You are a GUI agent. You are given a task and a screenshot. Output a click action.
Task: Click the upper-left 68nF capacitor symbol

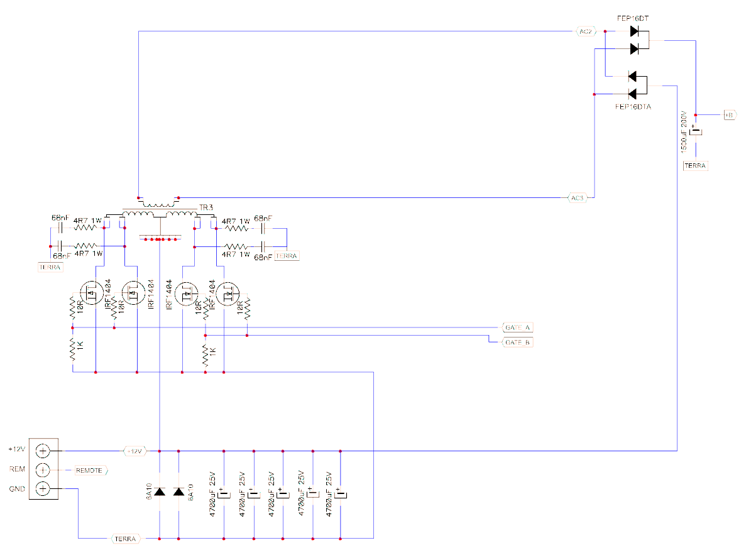point(60,228)
